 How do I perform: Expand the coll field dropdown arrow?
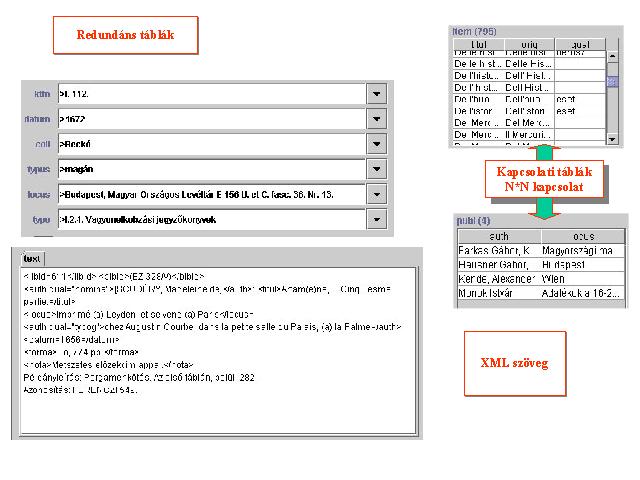[376, 144]
